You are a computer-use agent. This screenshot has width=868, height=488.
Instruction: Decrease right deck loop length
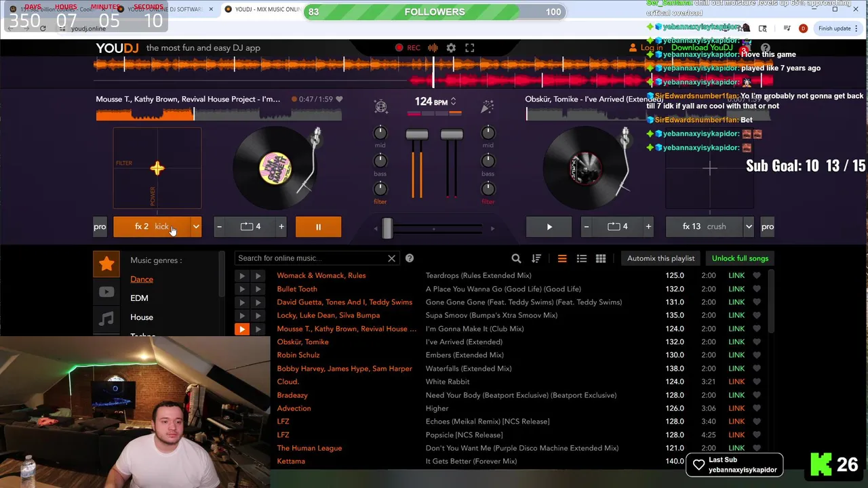click(586, 227)
